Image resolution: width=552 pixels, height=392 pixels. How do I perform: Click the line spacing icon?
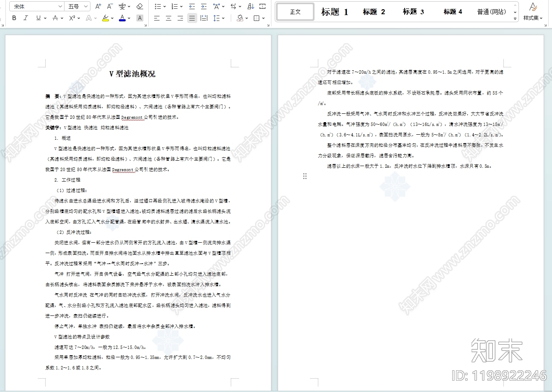(217, 18)
